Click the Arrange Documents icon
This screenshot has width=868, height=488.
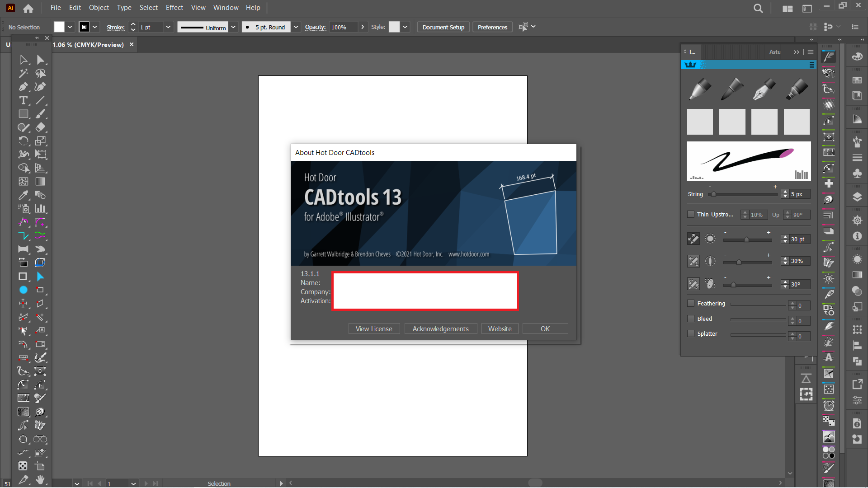(x=788, y=9)
